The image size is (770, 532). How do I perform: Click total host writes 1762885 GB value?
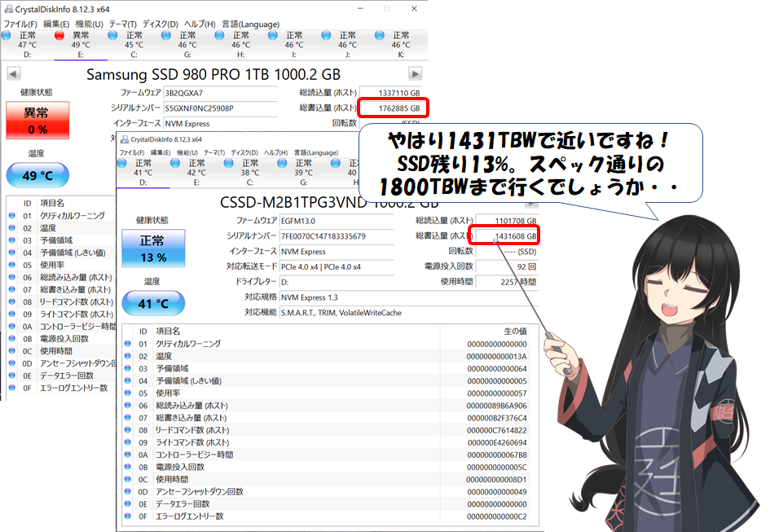393,108
